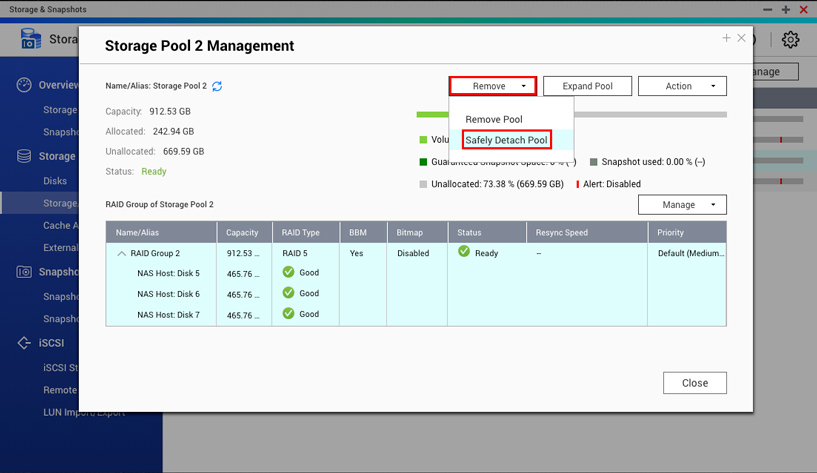Click the red Alert: Disabled marker
The height and width of the screenshot is (473, 817).
pos(578,184)
